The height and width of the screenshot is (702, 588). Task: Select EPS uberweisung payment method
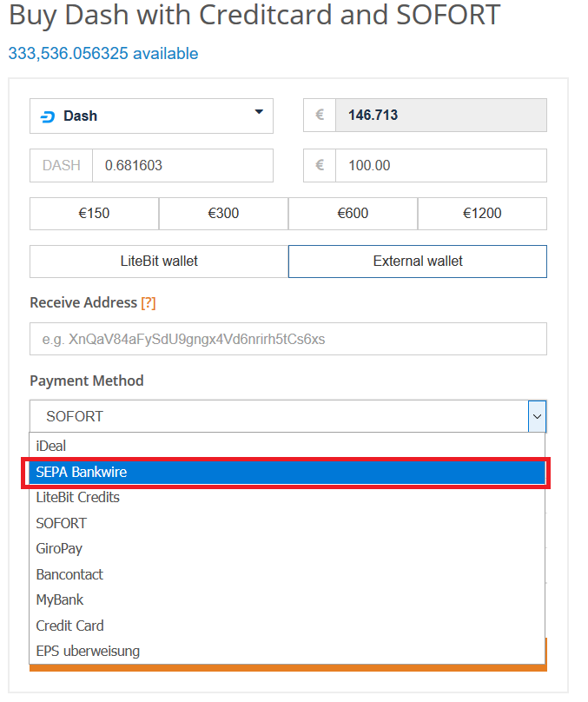[287, 652]
